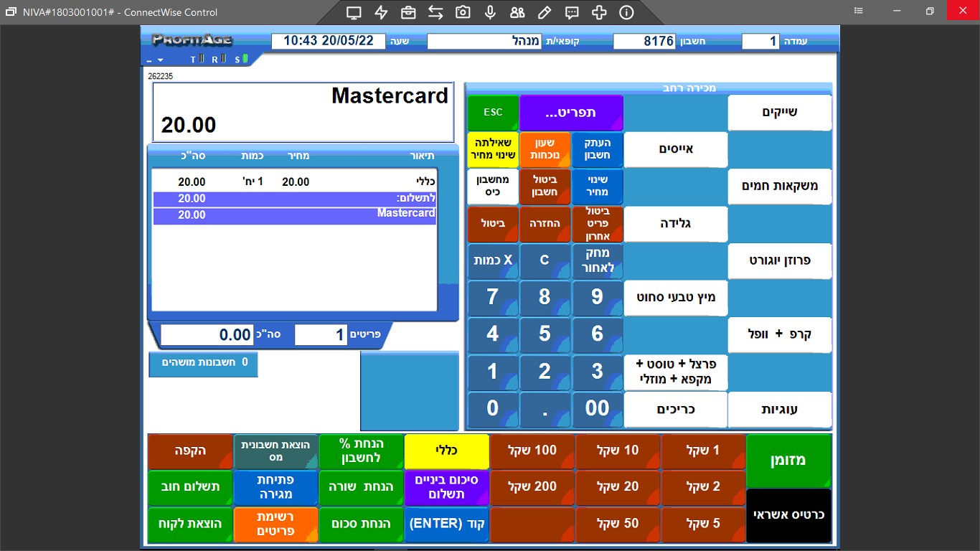
Task: Click the small minimize dash under the ProfitAge logo
Action: pos(149,60)
